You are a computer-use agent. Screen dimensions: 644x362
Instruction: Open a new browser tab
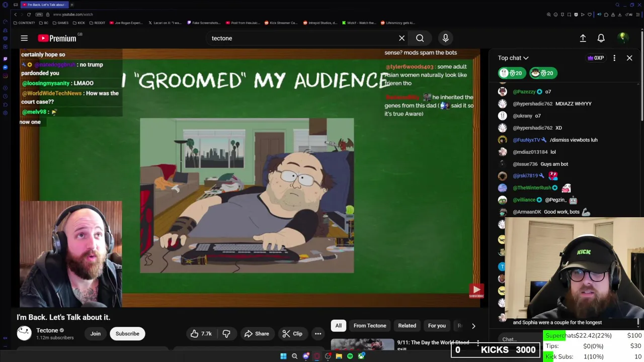pos(71,5)
